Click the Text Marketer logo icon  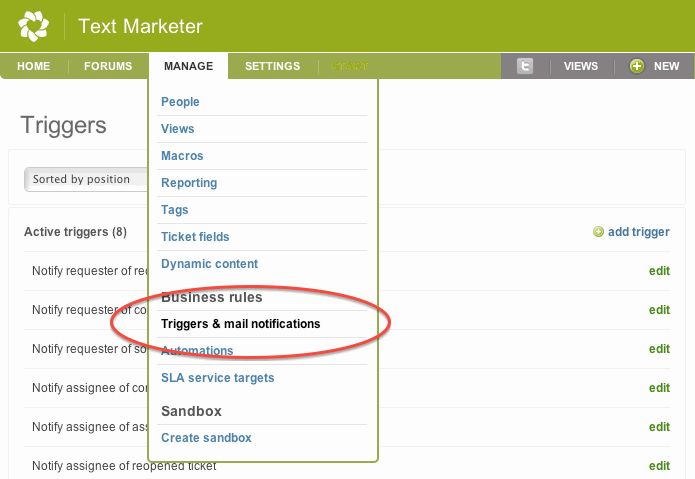(x=33, y=26)
